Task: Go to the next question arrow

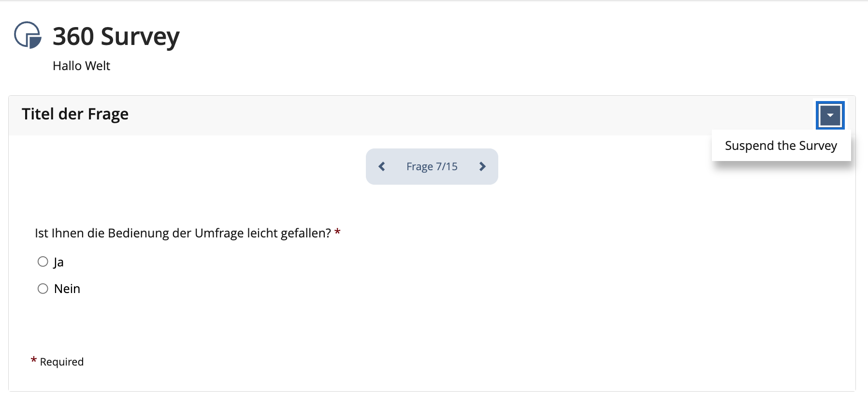Action: (482, 167)
